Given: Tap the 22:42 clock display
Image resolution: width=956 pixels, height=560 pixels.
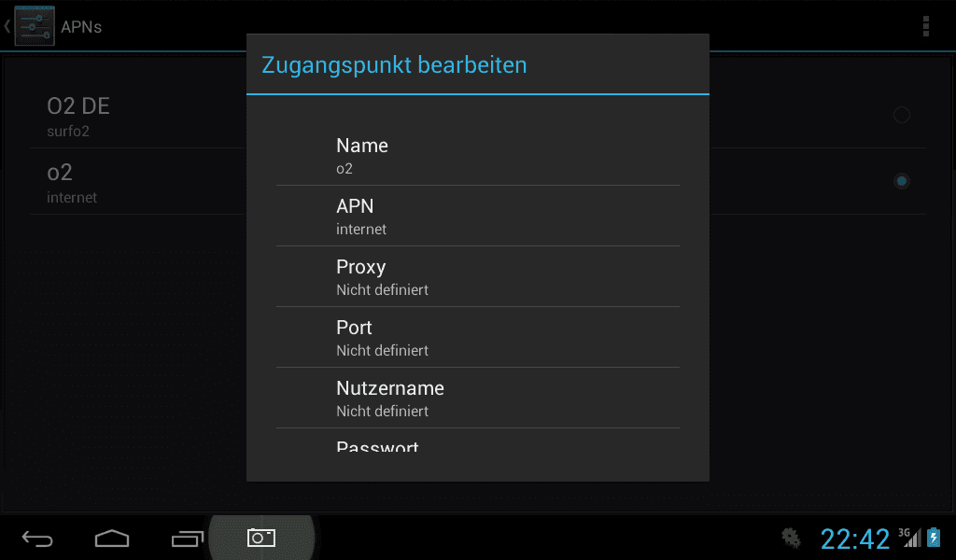Looking at the screenshot, I should click(855, 539).
